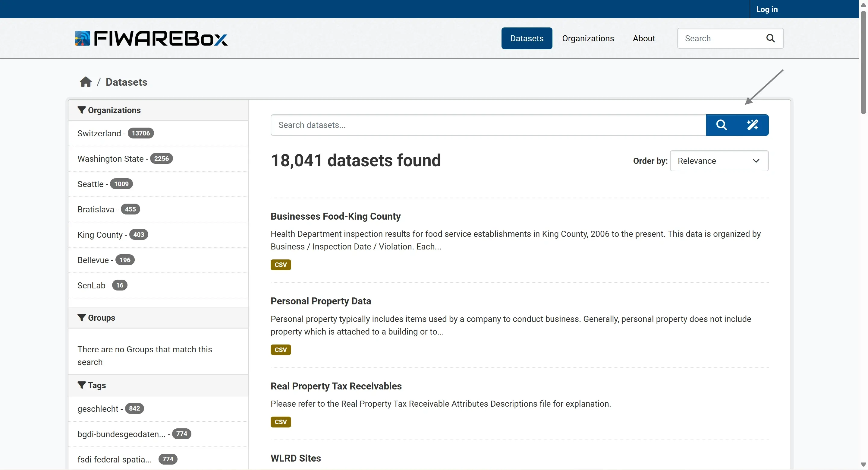Click the FIWAREBox logo
Viewport: 868px width, 470px height.
(151, 38)
